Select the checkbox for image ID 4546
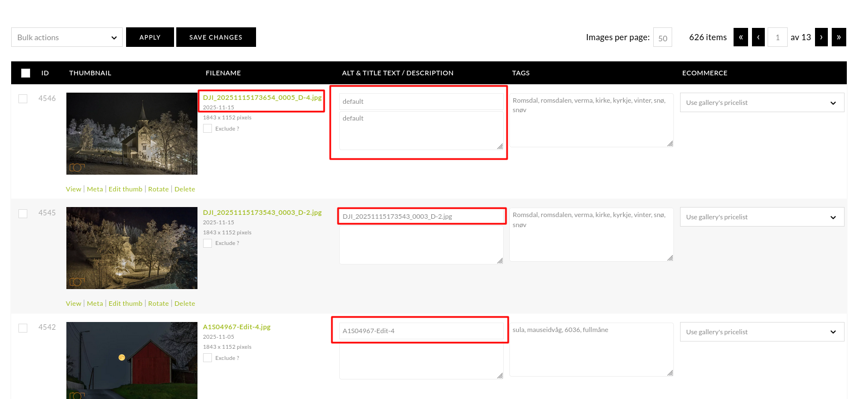The width and height of the screenshot is (868, 399). (23, 99)
